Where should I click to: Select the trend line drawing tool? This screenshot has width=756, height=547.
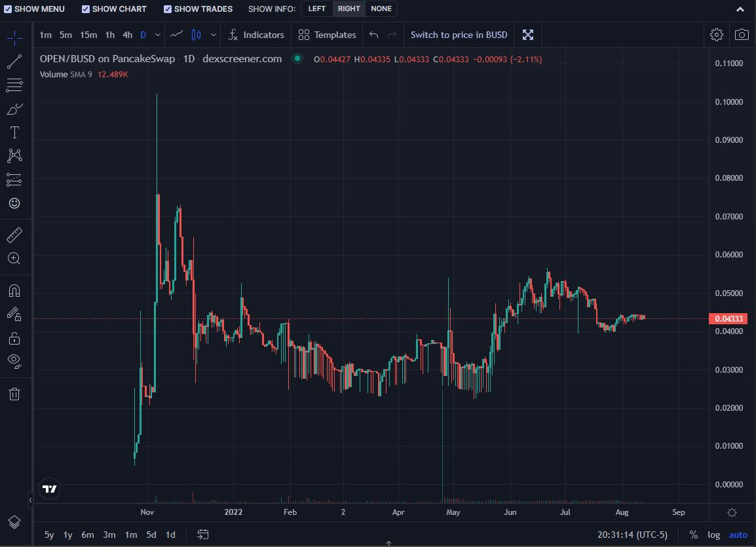click(x=14, y=62)
